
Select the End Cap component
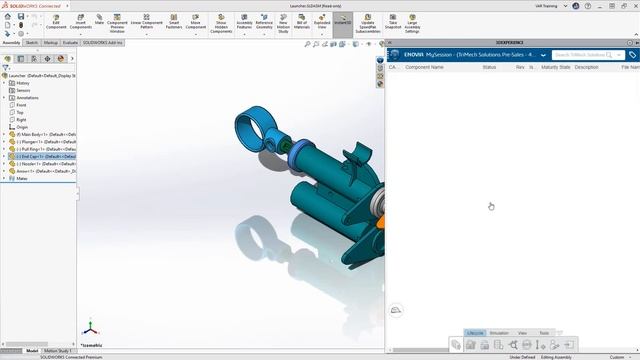pyautogui.click(x=42, y=156)
